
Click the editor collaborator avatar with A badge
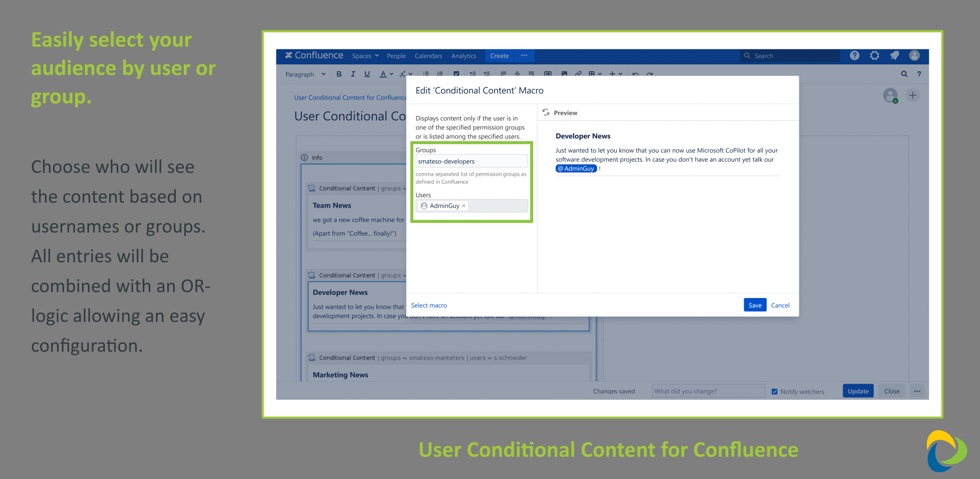(891, 96)
